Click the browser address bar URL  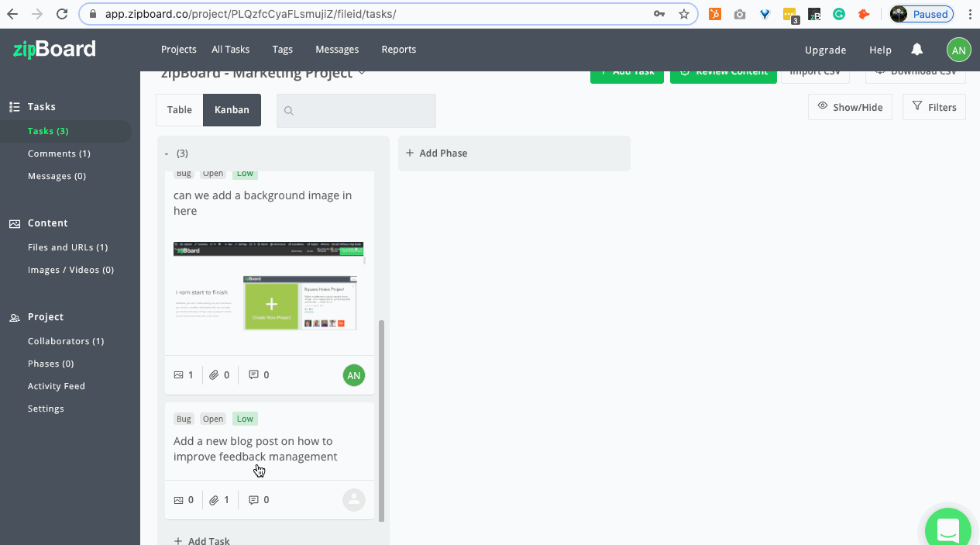point(250,14)
